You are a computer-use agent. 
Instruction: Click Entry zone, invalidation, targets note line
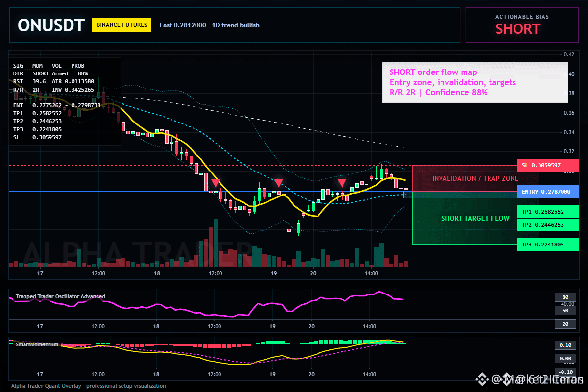[x=452, y=82]
